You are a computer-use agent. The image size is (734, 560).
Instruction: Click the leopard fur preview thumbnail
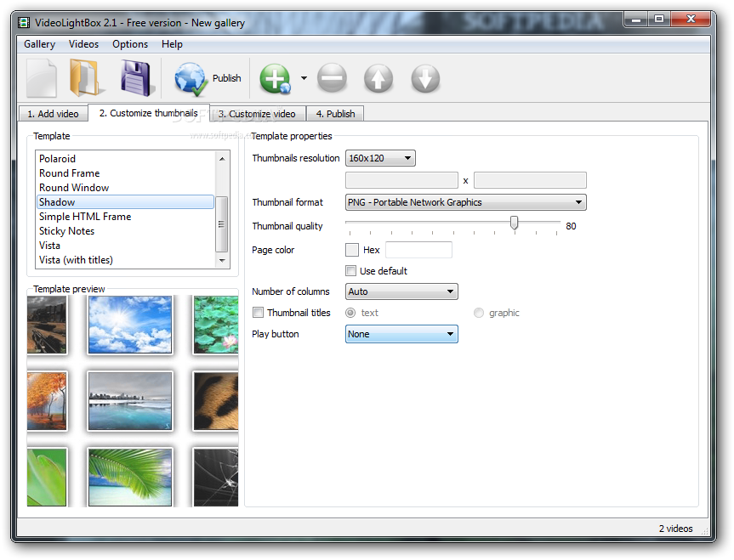point(216,401)
